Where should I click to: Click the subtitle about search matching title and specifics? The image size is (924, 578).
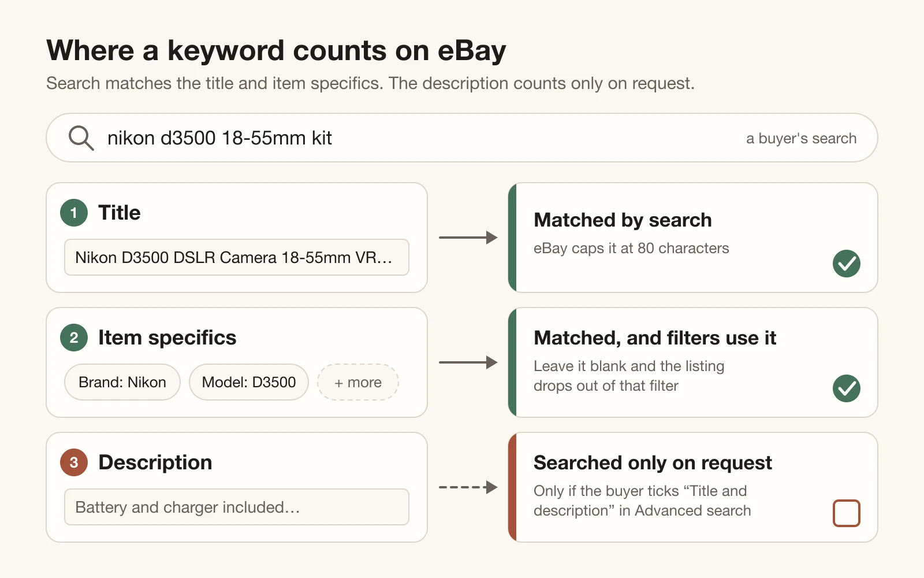(370, 83)
